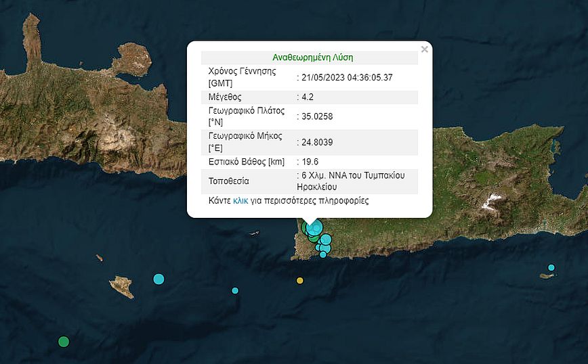
Task: Click the 'Αναθεωρημένη Λύση' popup header
Action: [x=312, y=58]
